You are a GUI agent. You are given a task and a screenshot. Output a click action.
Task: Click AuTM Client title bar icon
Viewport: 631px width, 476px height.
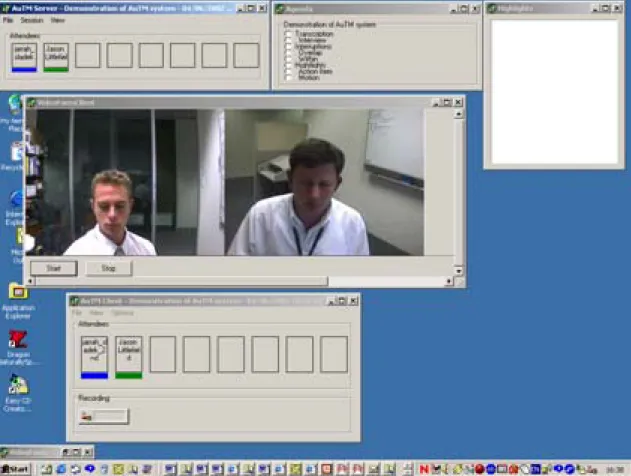74,301
